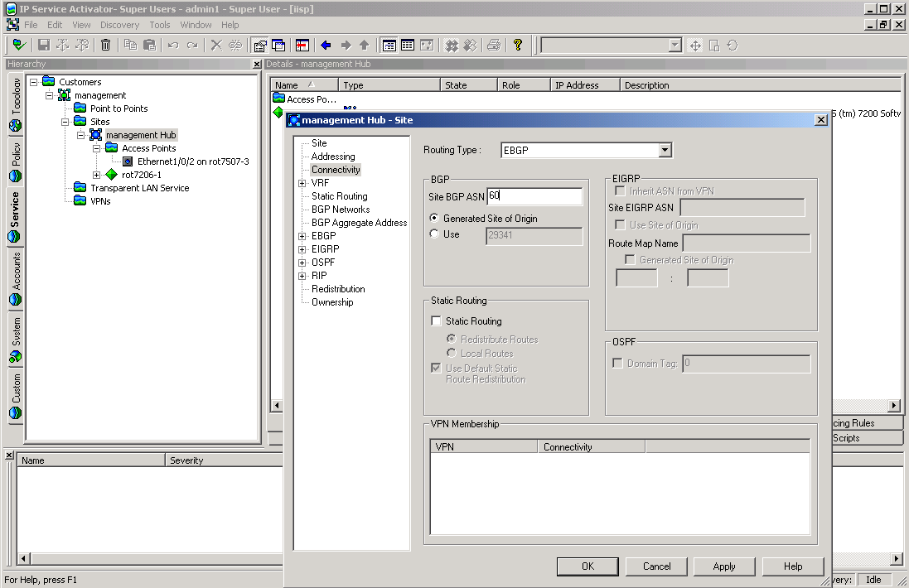This screenshot has height=588, width=909.
Task: Expand the RIP node in dialog tree
Action: pos(302,277)
